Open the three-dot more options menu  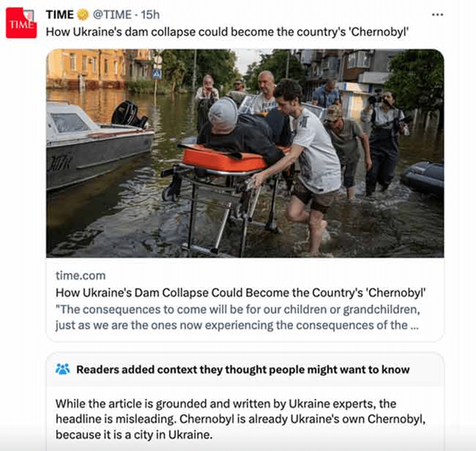click(x=438, y=15)
